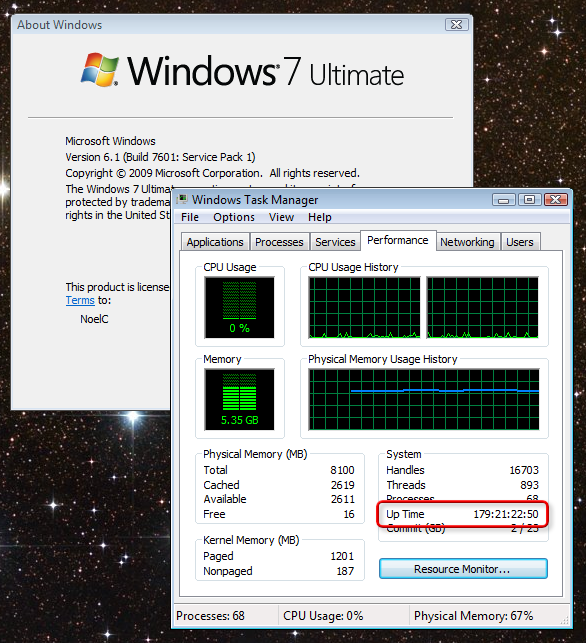Click the CPU Usage 0 % gauge
586x643 pixels.
pyautogui.click(x=239, y=307)
